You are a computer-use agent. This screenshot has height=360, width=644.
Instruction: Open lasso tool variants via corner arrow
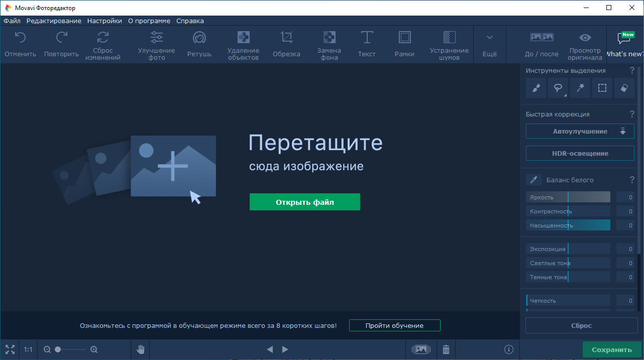(x=565, y=95)
